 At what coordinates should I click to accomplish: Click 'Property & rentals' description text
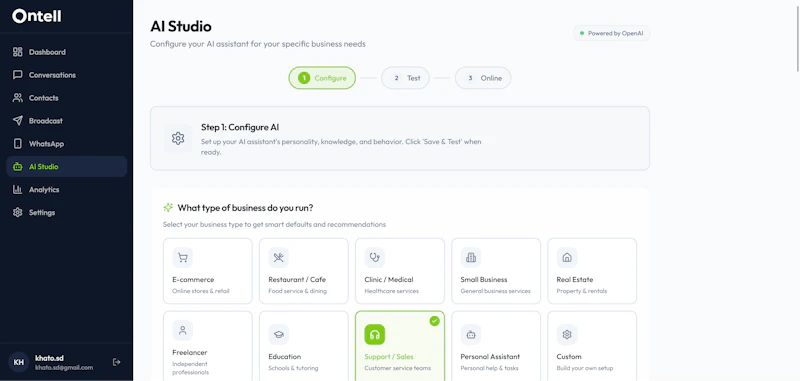(582, 291)
